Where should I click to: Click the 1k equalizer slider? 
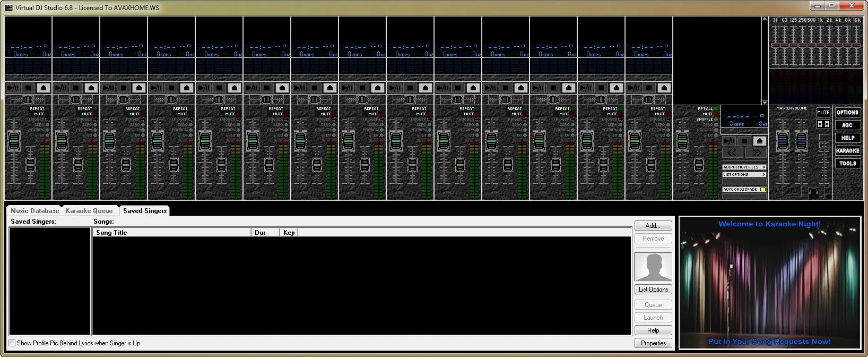tap(820, 45)
